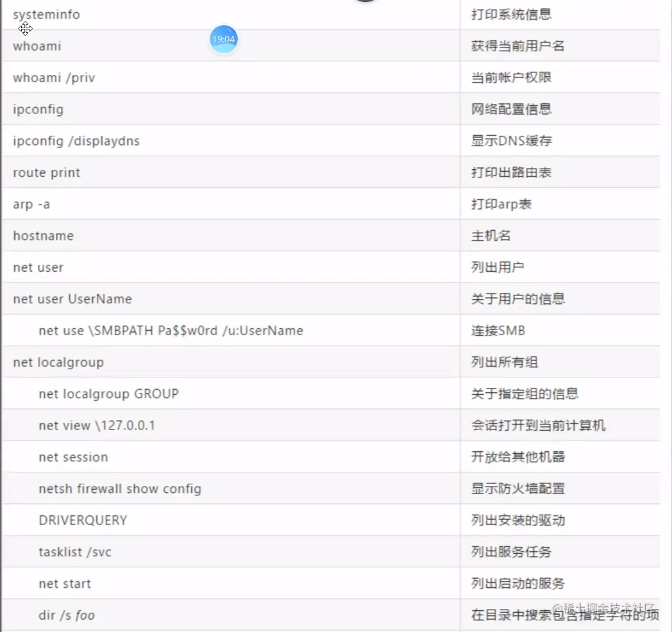Click description '列出所有组'
The image size is (672, 632).
coord(505,363)
